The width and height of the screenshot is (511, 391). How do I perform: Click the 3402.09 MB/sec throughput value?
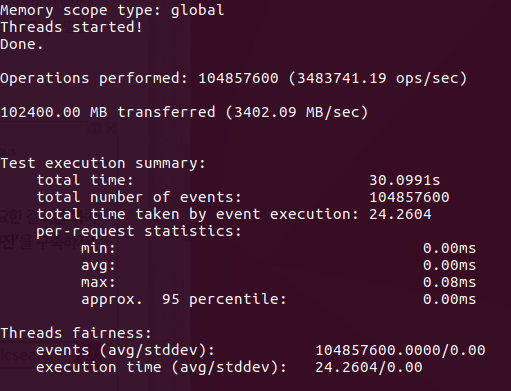[x=297, y=112]
